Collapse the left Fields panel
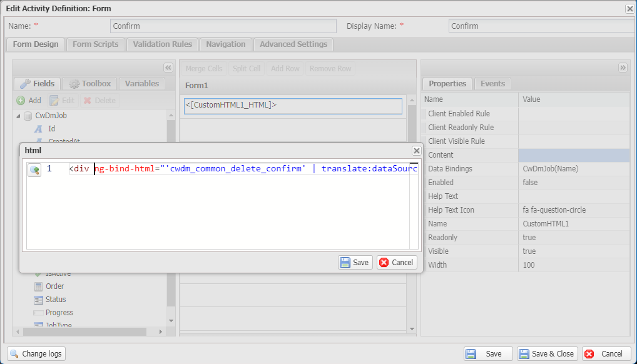Image resolution: width=637 pixels, height=364 pixels. (x=168, y=68)
